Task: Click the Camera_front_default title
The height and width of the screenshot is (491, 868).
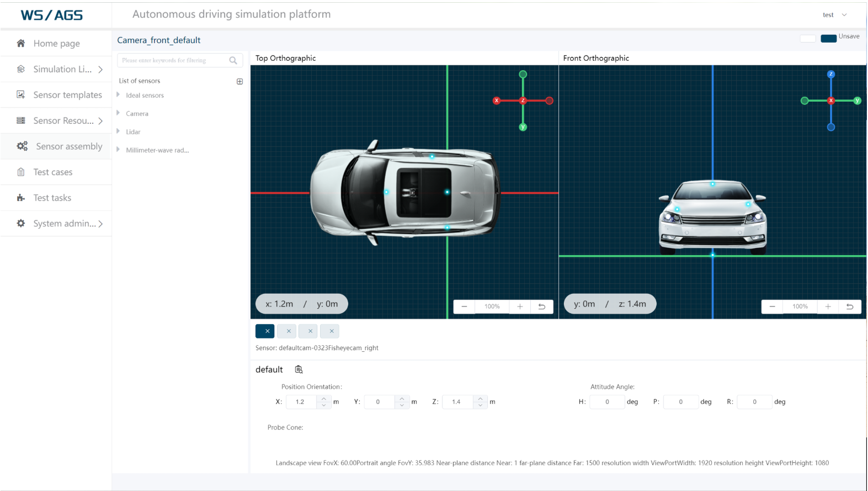Action: tap(159, 40)
